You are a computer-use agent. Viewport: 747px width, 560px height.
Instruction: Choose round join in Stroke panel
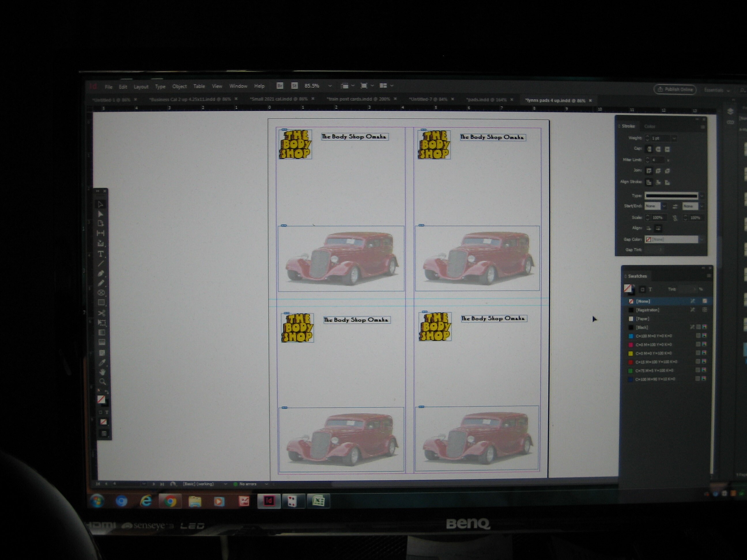click(x=658, y=171)
